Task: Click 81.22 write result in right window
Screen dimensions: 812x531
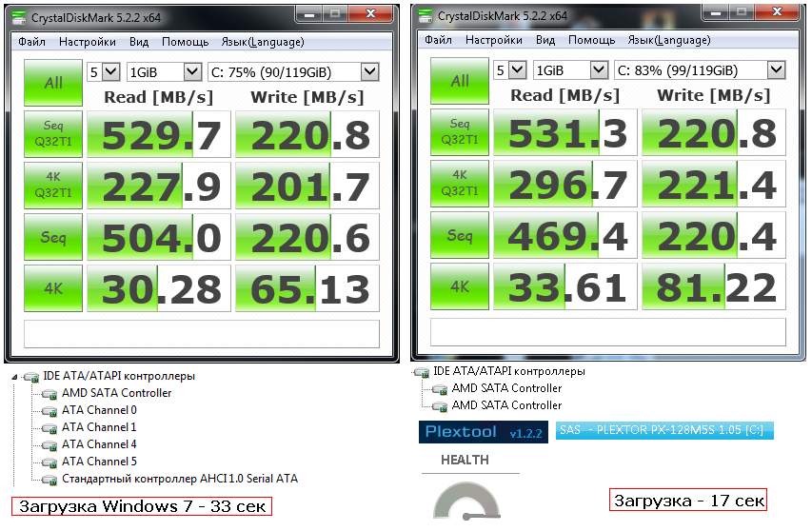Action: click(x=714, y=286)
